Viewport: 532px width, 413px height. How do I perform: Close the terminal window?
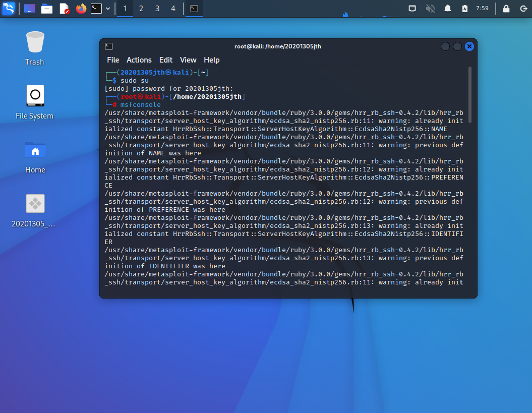(x=469, y=46)
